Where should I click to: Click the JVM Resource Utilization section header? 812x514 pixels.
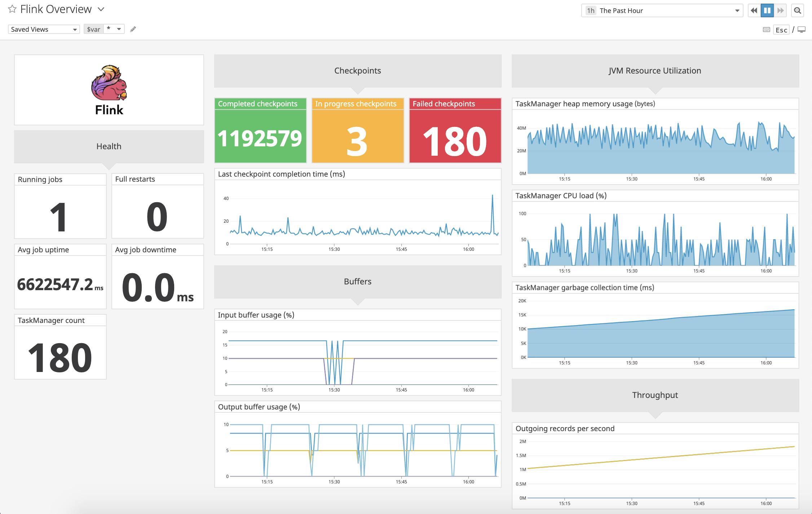[654, 71]
